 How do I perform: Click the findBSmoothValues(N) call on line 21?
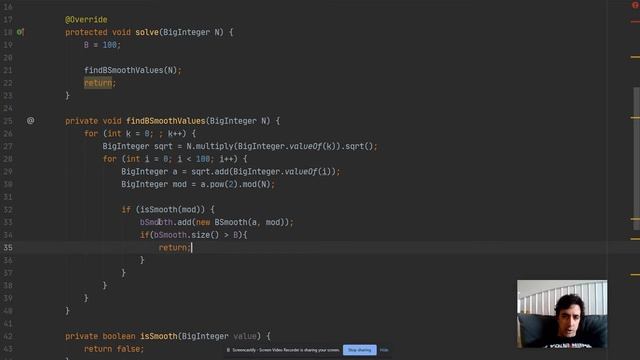[x=130, y=70]
